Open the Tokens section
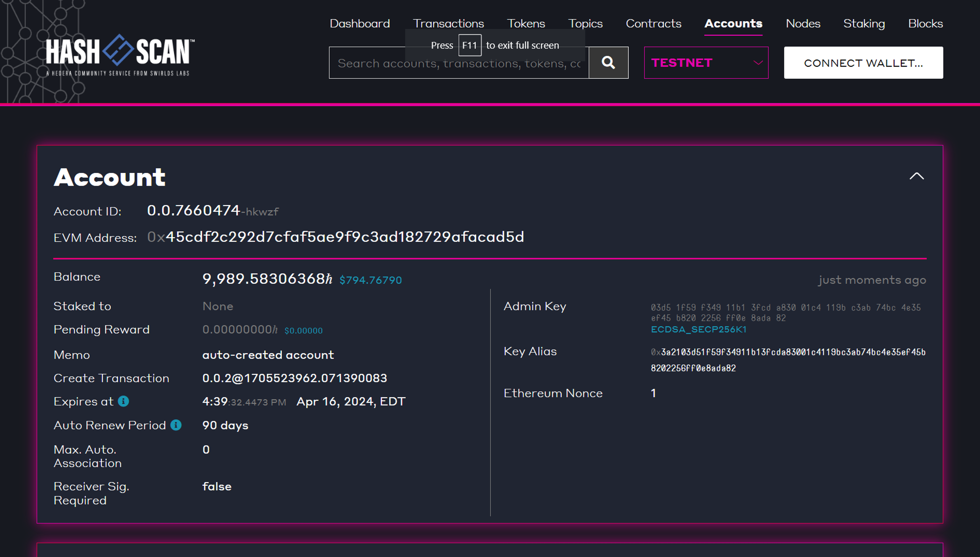The height and width of the screenshot is (557, 980). [x=525, y=24]
